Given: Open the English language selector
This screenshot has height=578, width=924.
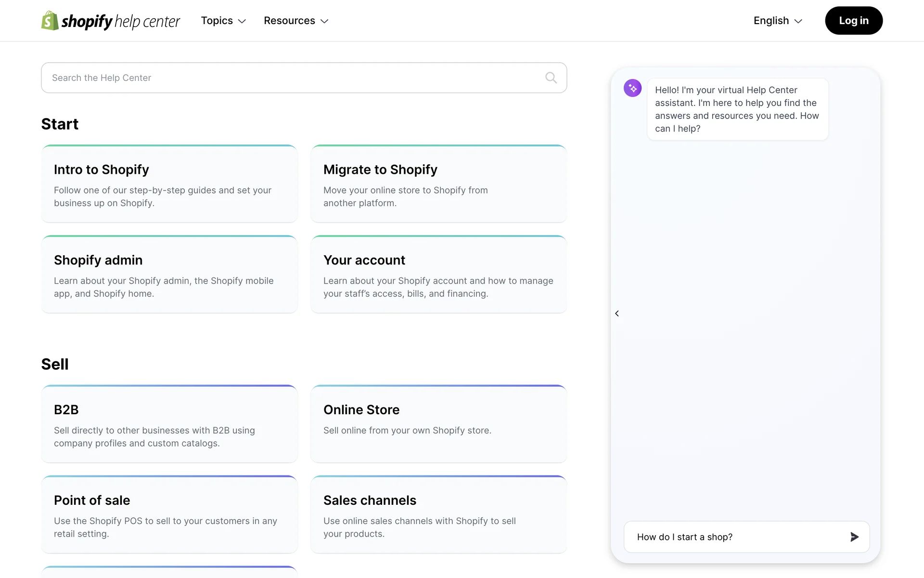Looking at the screenshot, I should (x=778, y=21).
